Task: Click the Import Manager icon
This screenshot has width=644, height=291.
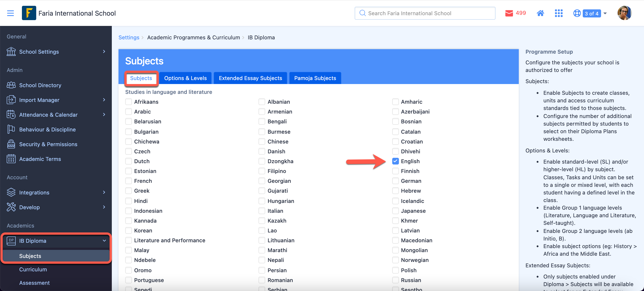Action: [x=11, y=100]
